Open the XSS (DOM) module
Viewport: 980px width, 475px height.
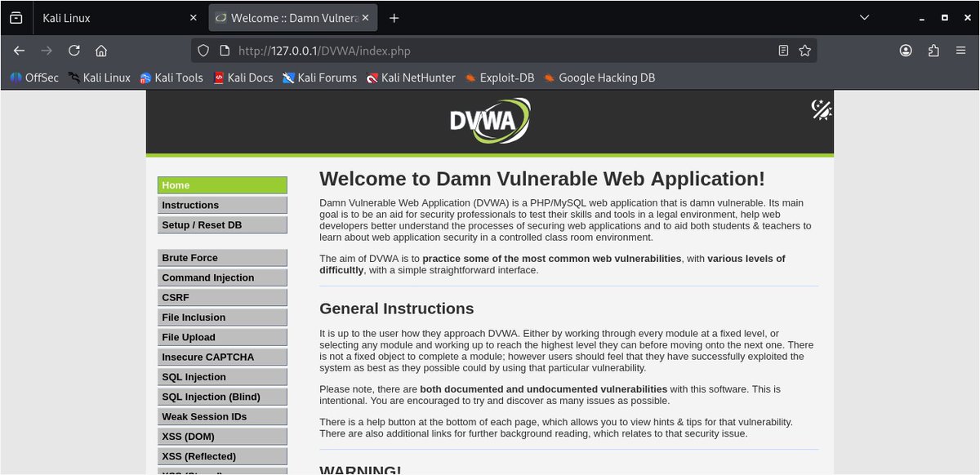[222, 437]
